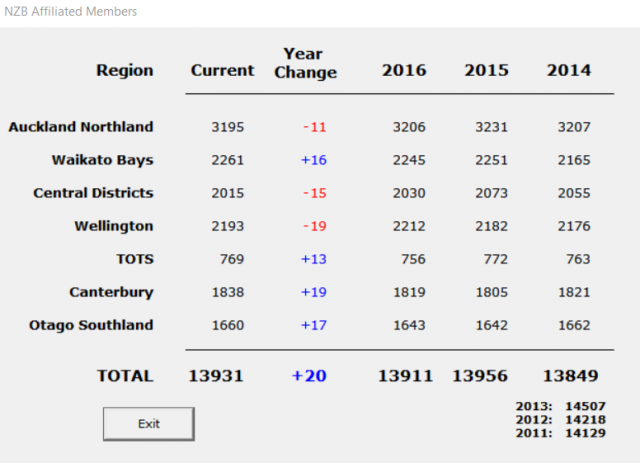
Task: Select the TOTS region label
Action: [135, 259]
